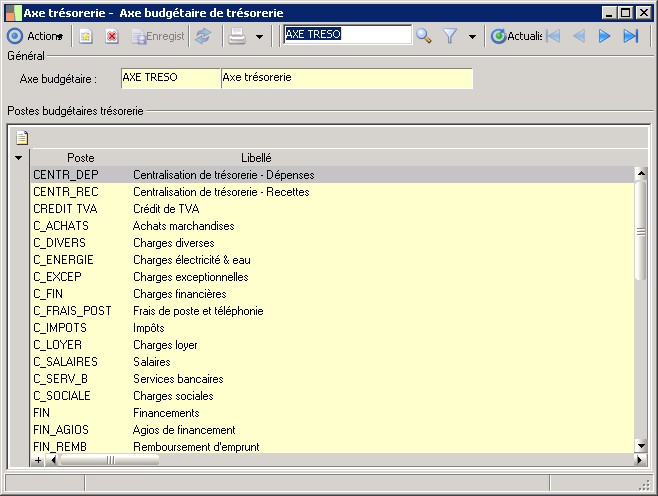658x496 pixels.
Task: Click the magnifying glass search icon
Action: click(424, 36)
